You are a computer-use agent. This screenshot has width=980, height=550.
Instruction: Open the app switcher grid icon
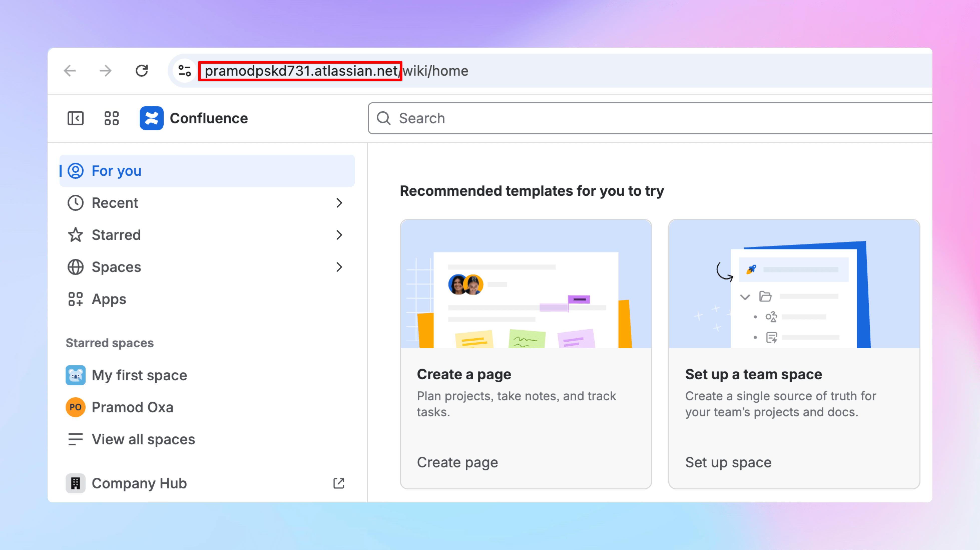point(111,118)
